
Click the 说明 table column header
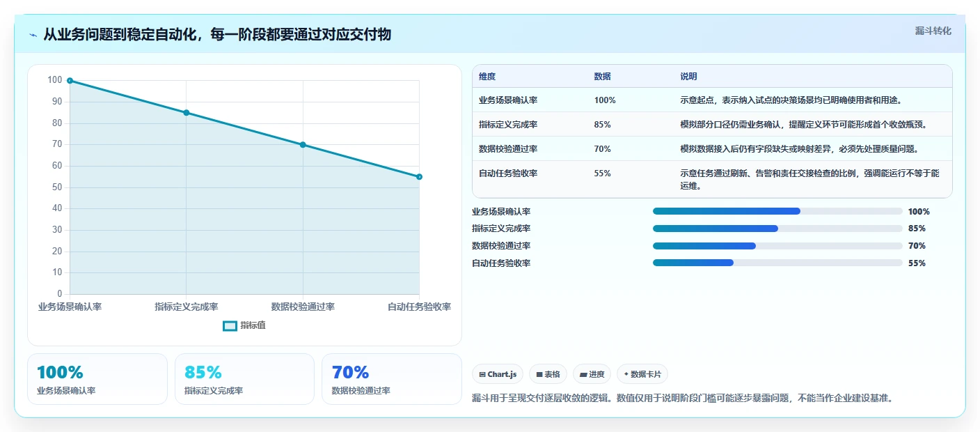point(688,77)
